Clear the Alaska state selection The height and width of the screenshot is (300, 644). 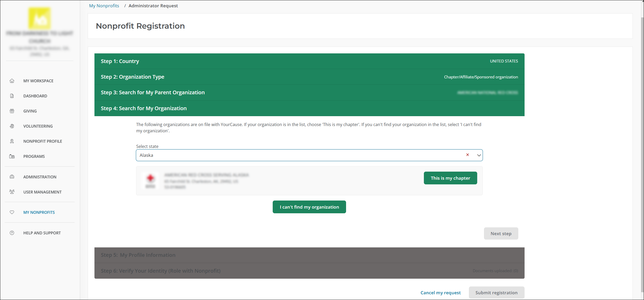pyautogui.click(x=468, y=155)
